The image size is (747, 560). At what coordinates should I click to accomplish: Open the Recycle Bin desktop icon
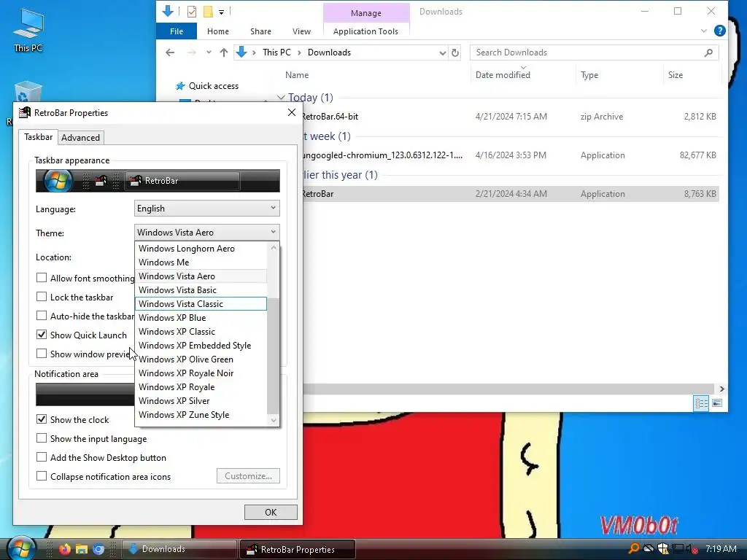pyautogui.click(x=28, y=93)
